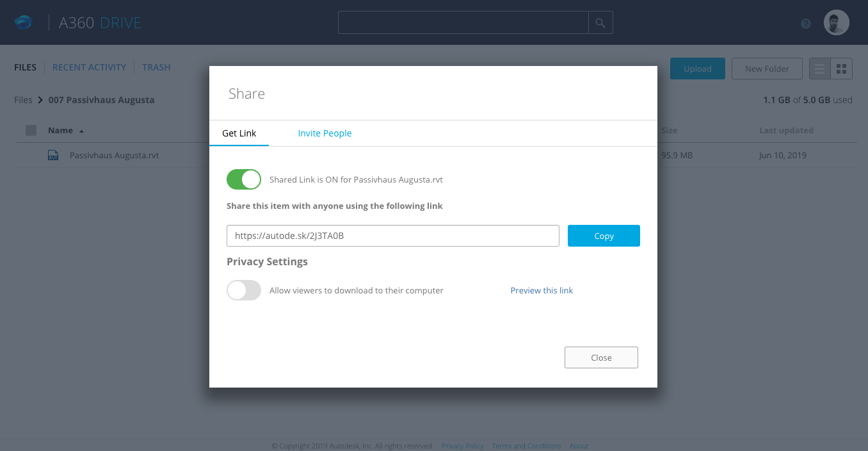This screenshot has height=451, width=868.
Task: Open the Trash tab
Action: pos(156,67)
